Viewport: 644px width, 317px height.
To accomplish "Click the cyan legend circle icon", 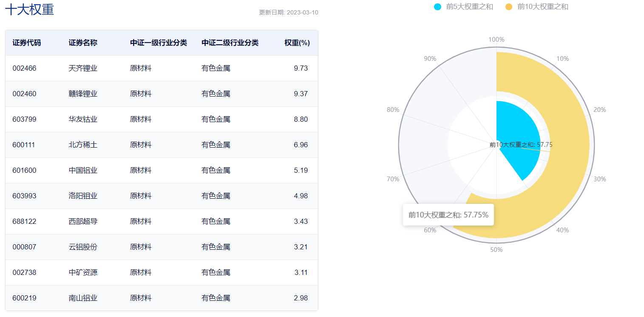I will [x=438, y=7].
